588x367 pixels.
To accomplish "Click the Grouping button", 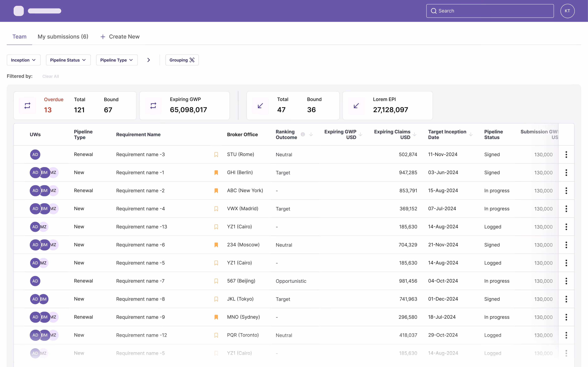I will pyautogui.click(x=182, y=60).
